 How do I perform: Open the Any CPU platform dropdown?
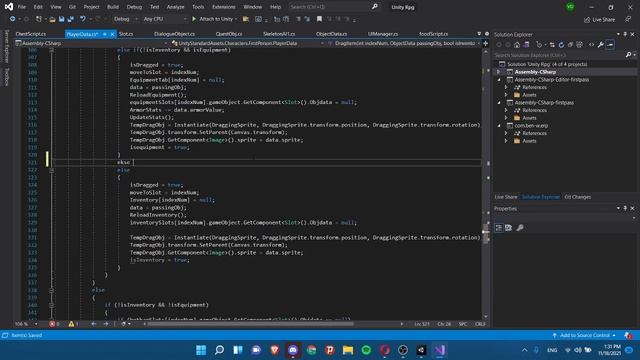click(165, 19)
